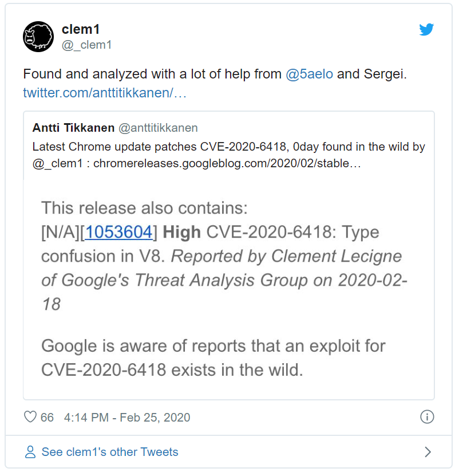
Task: Click the quoted tweet text about Chrome update
Action: [x=228, y=147]
